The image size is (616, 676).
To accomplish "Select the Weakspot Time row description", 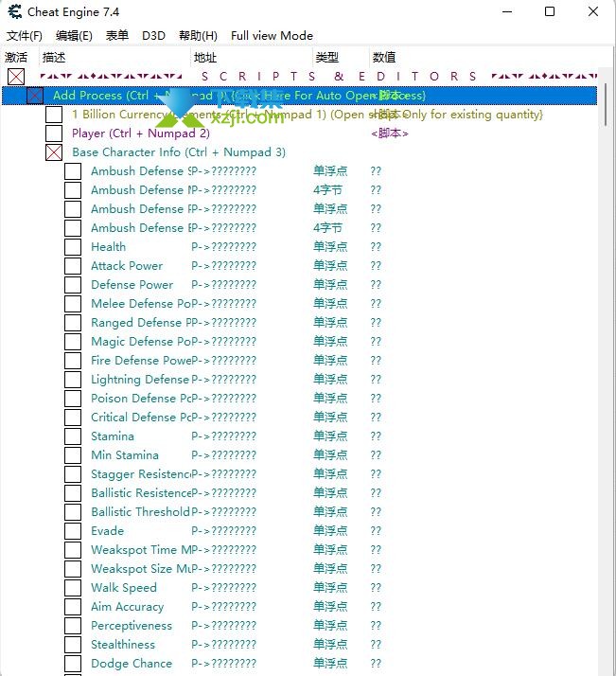I will [141, 550].
